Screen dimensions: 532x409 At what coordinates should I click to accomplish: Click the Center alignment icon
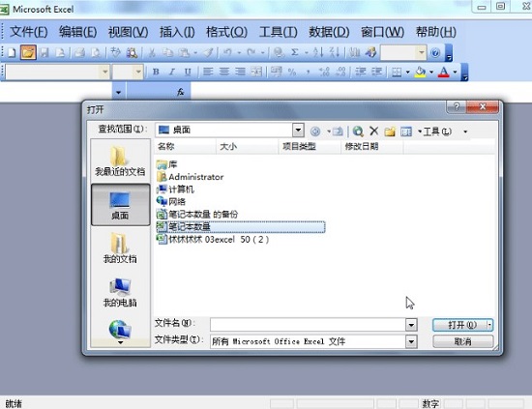(x=224, y=72)
